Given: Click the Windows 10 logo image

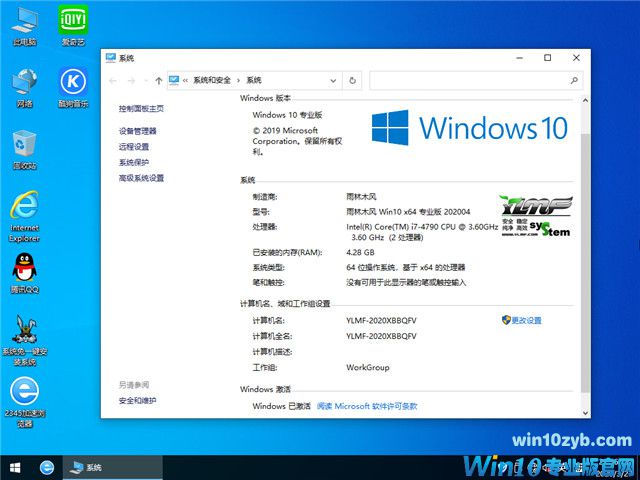Looking at the screenshot, I should (x=469, y=127).
